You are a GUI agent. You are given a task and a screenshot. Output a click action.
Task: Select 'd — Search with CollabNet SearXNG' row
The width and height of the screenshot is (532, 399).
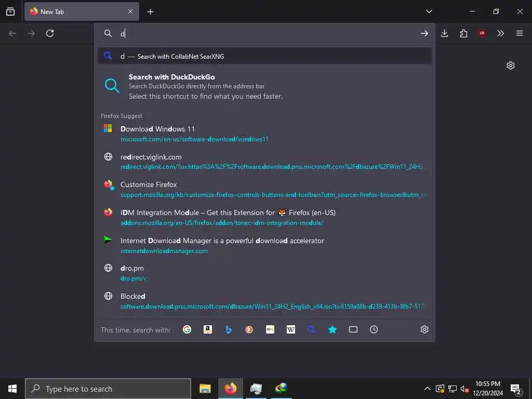[264, 56]
